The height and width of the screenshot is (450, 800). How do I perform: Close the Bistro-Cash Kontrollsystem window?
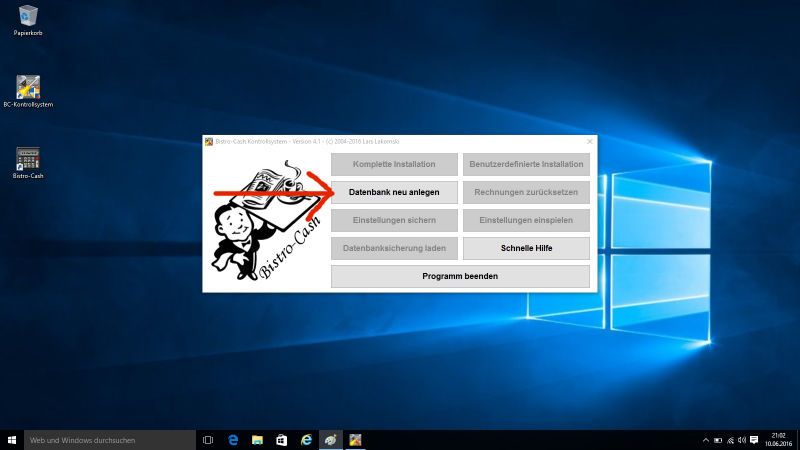589,141
